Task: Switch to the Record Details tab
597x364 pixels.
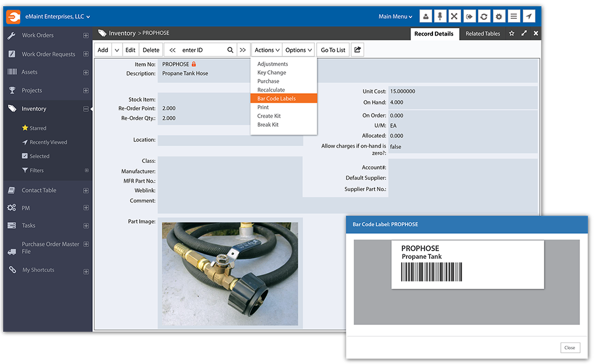Action: coord(434,33)
